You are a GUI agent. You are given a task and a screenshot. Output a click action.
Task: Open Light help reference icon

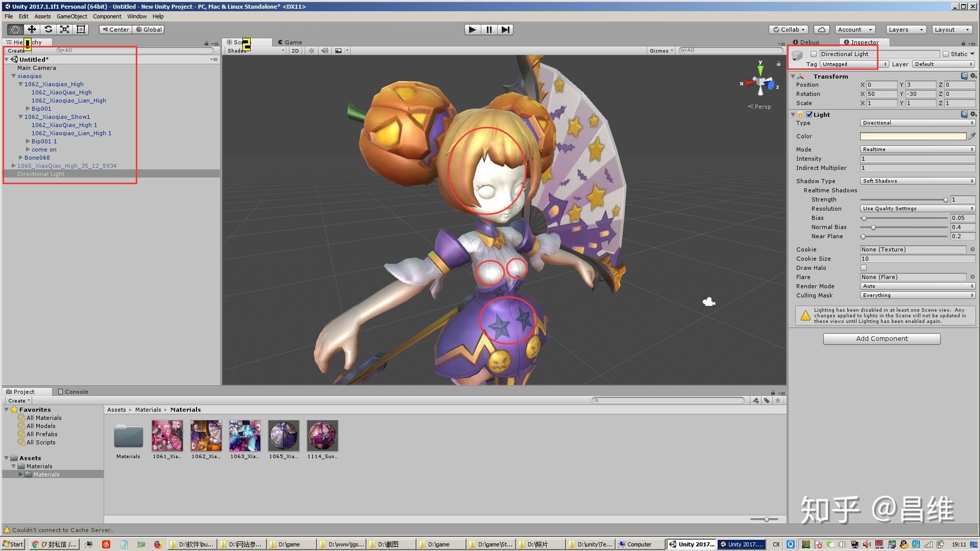964,114
